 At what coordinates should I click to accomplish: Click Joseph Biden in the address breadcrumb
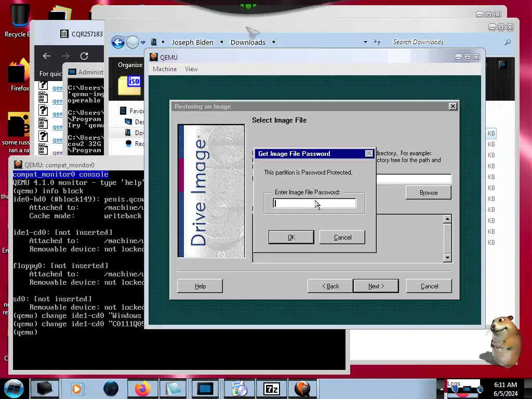click(192, 42)
